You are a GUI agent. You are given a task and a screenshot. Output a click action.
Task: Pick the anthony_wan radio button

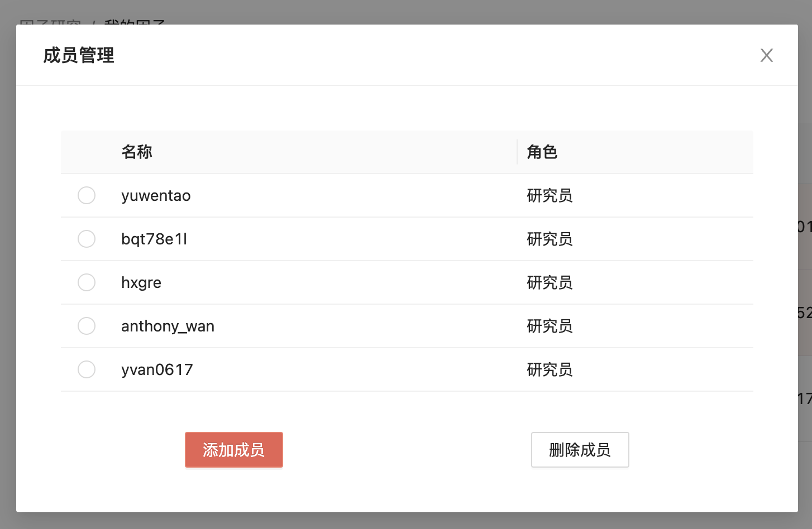click(x=87, y=326)
